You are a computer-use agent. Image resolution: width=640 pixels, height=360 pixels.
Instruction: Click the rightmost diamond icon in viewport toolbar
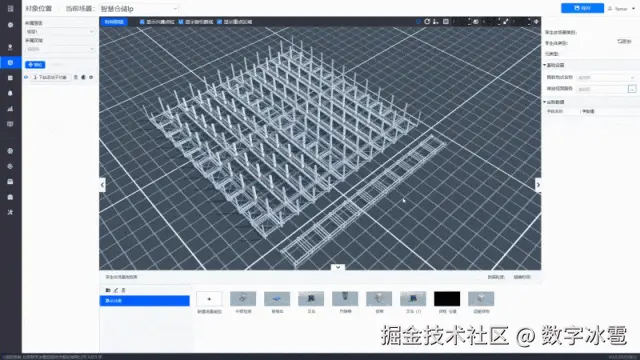click(x=536, y=22)
